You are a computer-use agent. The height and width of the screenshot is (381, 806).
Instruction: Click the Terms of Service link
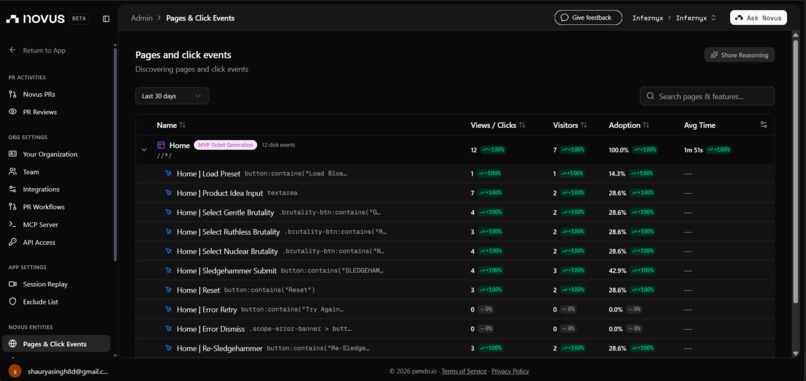464,371
